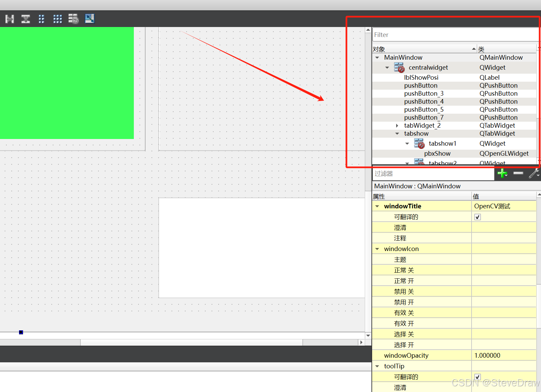Click the break layout toolbar icon

pos(73,19)
